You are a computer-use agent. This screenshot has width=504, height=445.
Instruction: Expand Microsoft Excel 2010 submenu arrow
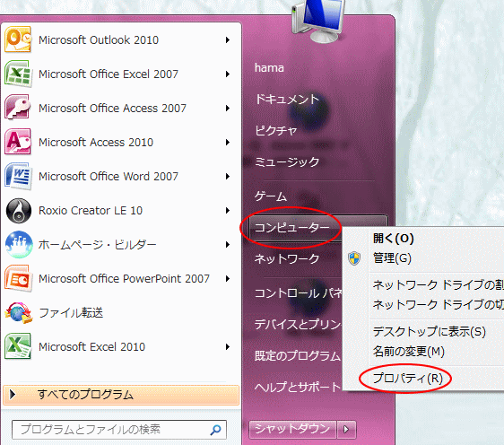click(x=228, y=346)
